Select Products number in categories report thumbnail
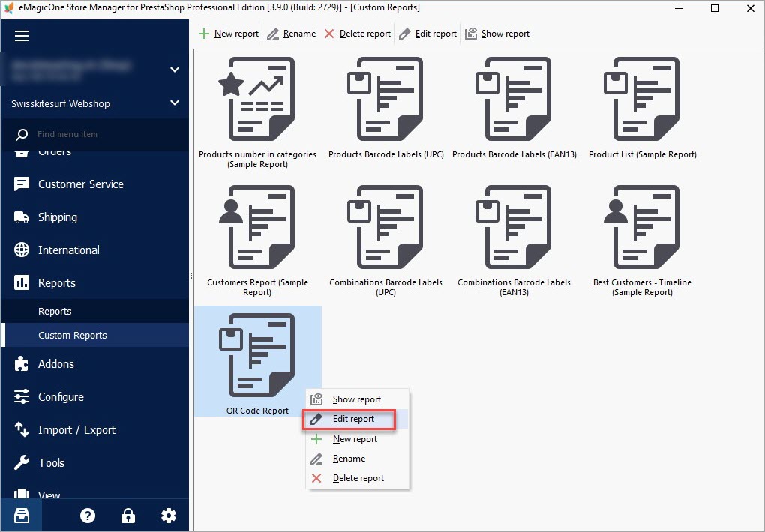The image size is (765, 532). click(x=257, y=99)
